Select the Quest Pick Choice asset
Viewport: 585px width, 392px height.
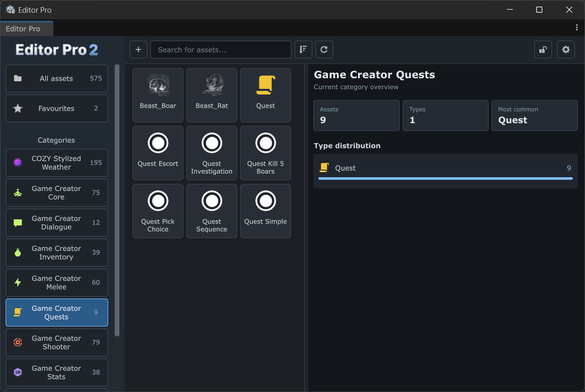click(x=158, y=211)
